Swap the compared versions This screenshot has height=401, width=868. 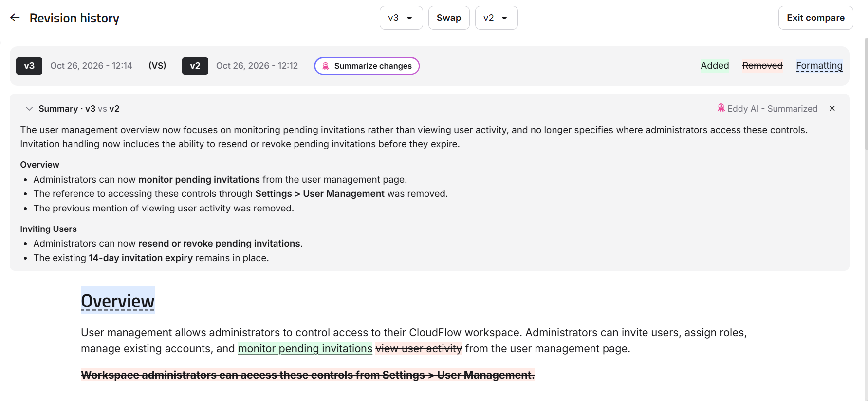(x=449, y=18)
